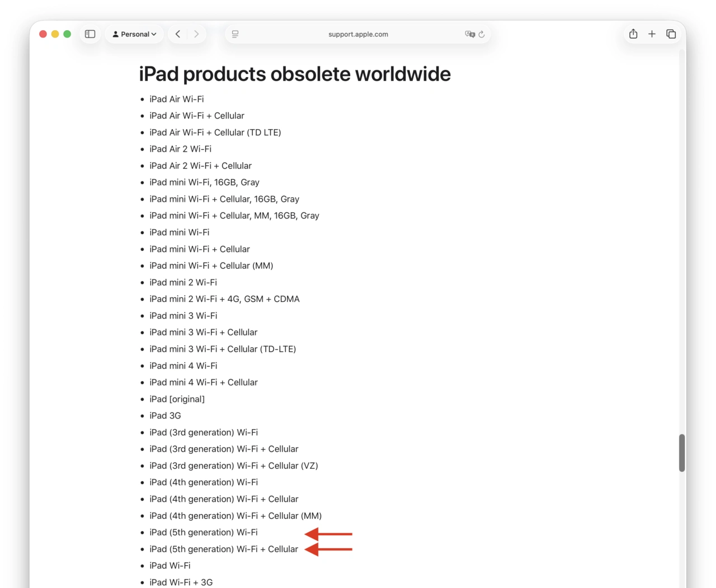This screenshot has width=716, height=588.
Task: Click the "iPad mini 3 Wi-Fi" entry
Action: tap(183, 316)
